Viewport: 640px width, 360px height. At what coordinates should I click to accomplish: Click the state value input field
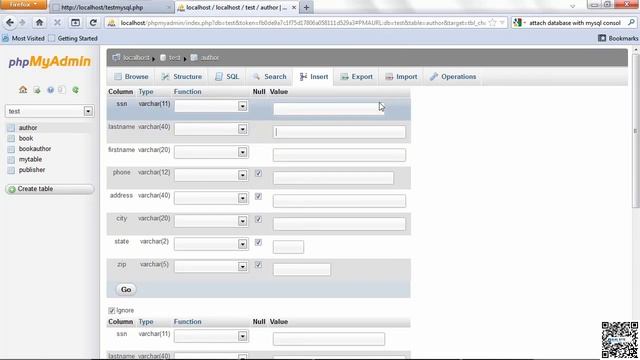click(x=288, y=247)
